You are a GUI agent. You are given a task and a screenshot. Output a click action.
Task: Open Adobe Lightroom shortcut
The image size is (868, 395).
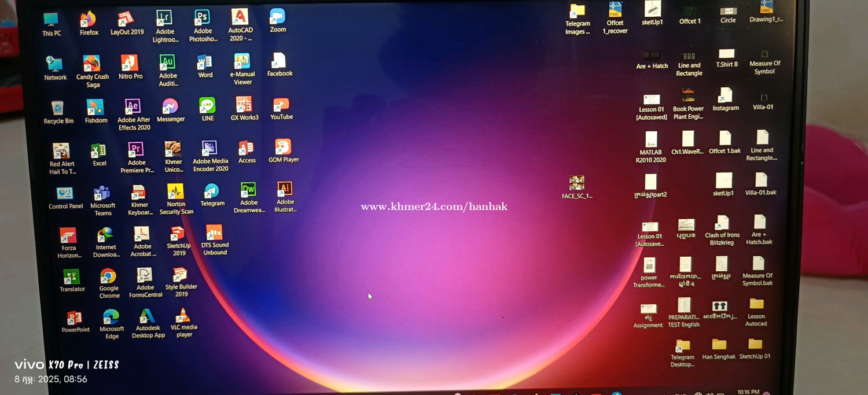click(165, 27)
